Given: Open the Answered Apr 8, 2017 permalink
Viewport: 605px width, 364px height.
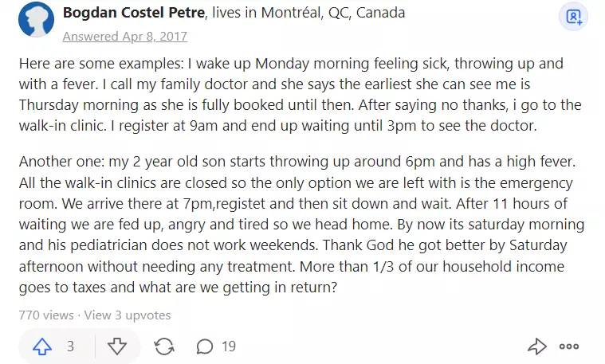Looking at the screenshot, I should (125, 37).
